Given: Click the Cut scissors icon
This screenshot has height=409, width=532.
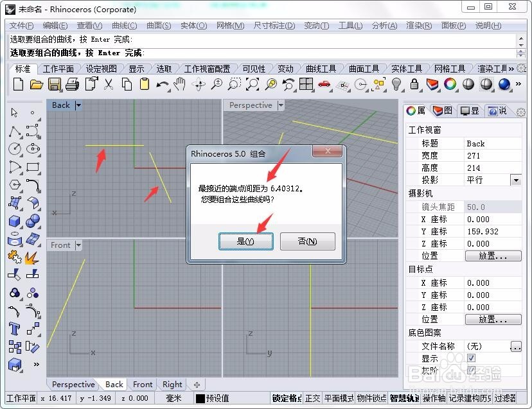Looking at the screenshot, I should pos(109,84).
